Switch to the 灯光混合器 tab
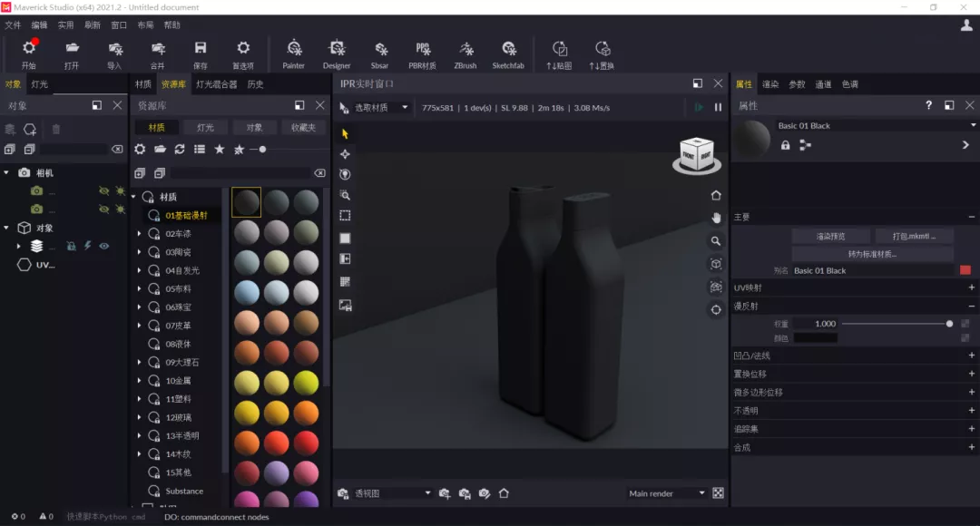This screenshot has width=980, height=526. (x=216, y=84)
